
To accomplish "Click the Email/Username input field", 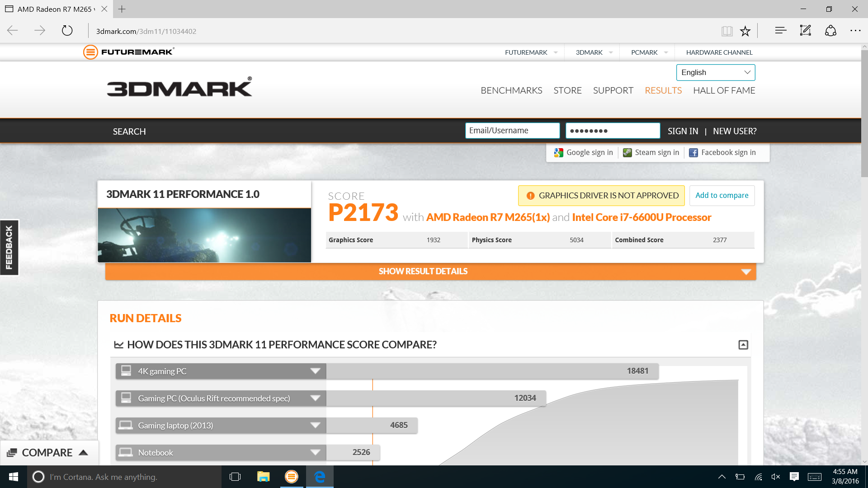I will (x=512, y=131).
